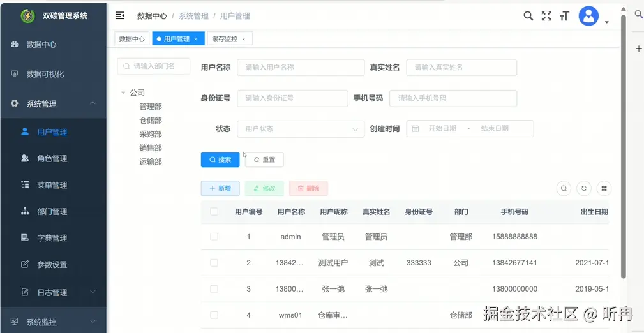Click the 参数设置 edit icon
The image size is (644, 333).
tap(25, 264)
